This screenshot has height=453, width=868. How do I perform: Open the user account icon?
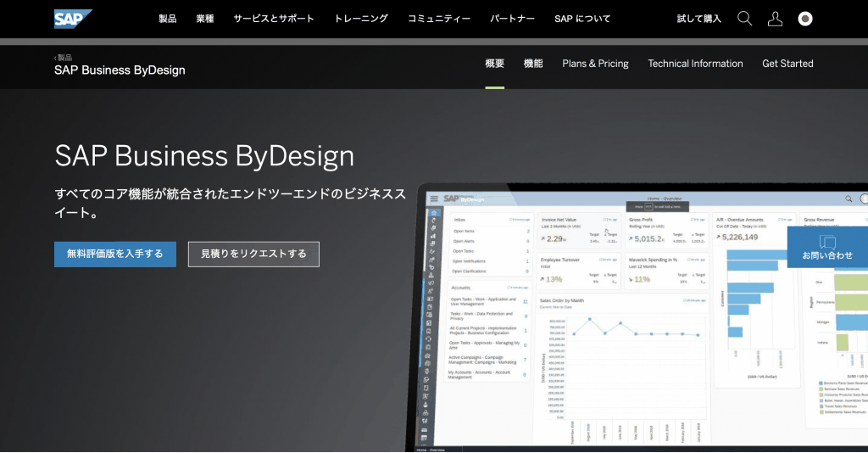[775, 19]
